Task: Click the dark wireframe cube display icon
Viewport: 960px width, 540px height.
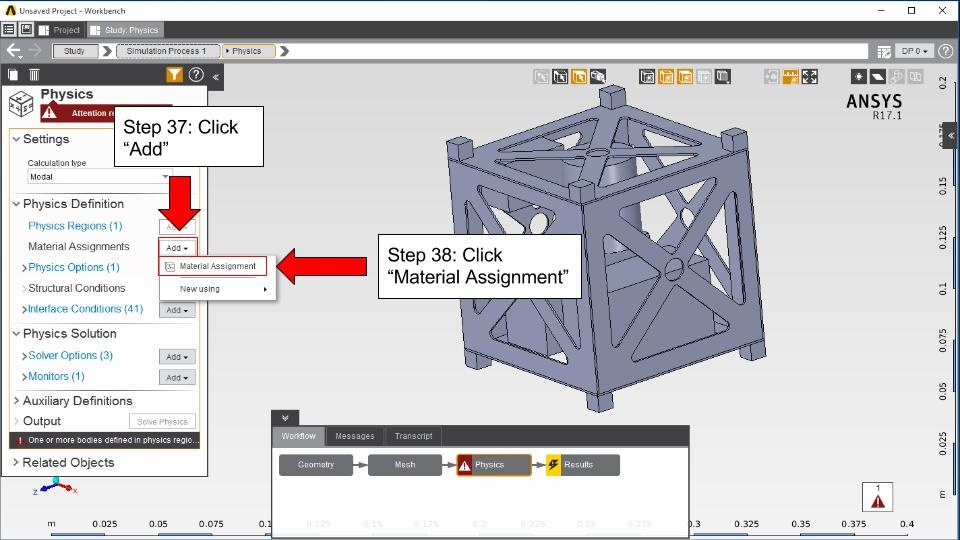Action: coord(647,77)
